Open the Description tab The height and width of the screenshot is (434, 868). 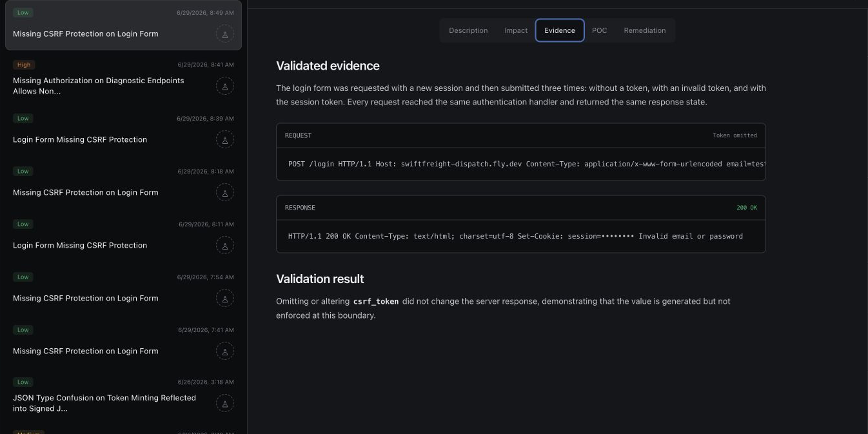pyautogui.click(x=468, y=30)
